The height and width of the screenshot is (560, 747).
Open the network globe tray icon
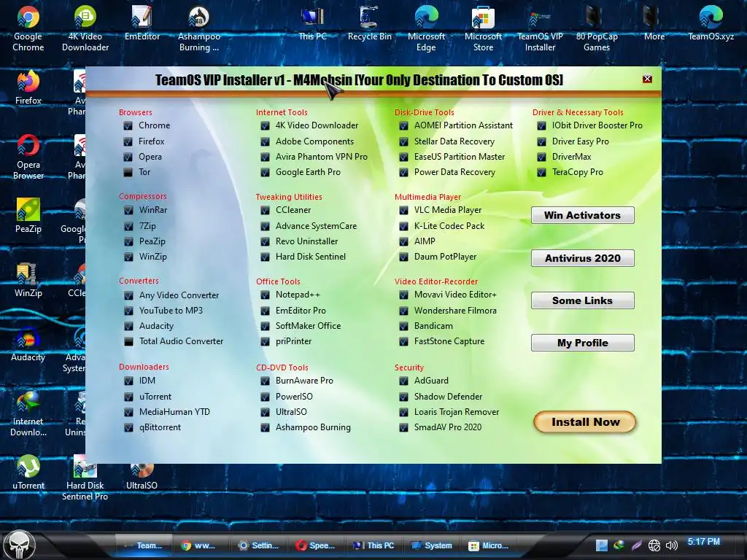[x=654, y=545]
